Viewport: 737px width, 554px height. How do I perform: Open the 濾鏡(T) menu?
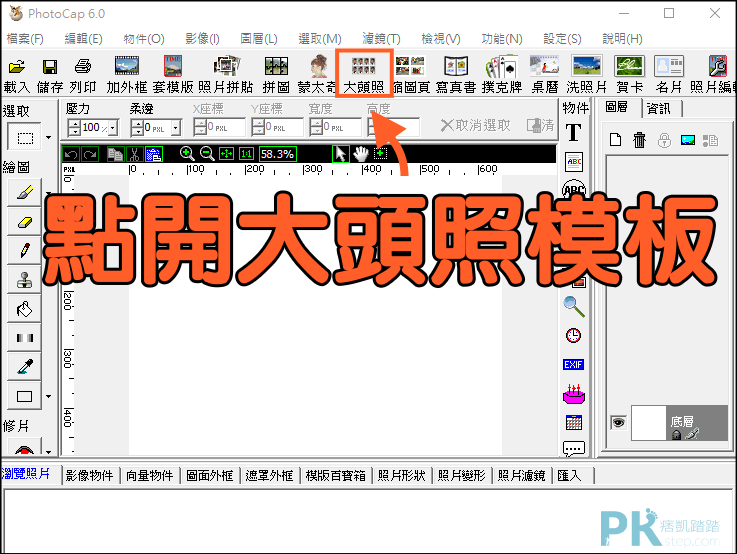coord(381,39)
